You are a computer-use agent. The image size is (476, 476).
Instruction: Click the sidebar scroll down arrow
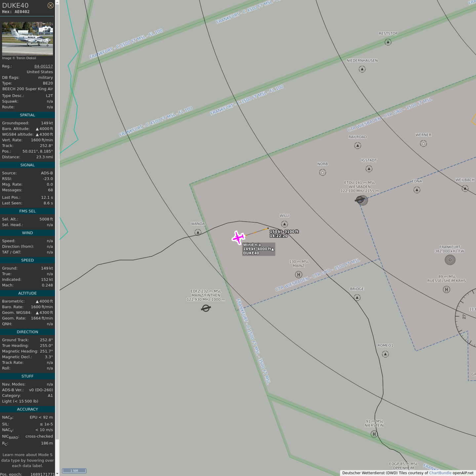[57, 473]
